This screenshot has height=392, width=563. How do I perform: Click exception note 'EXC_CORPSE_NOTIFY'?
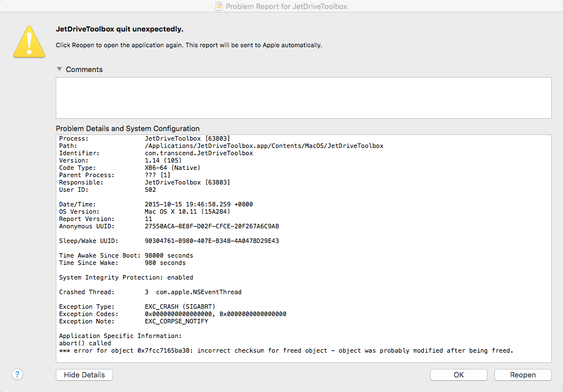pos(176,321)
